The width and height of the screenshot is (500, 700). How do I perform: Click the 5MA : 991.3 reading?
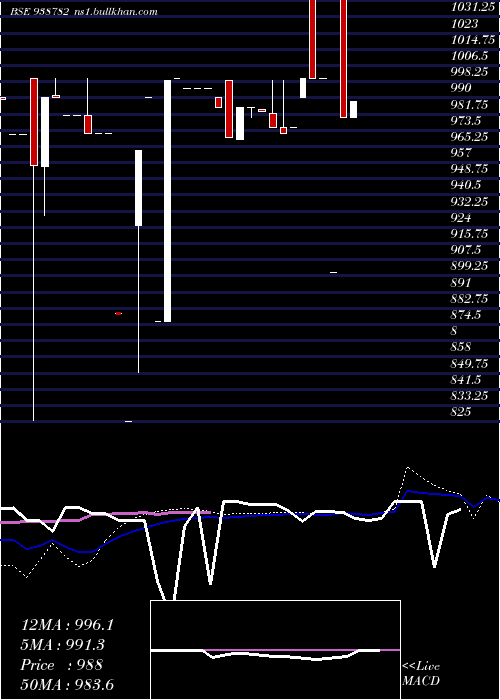[63, 645]
